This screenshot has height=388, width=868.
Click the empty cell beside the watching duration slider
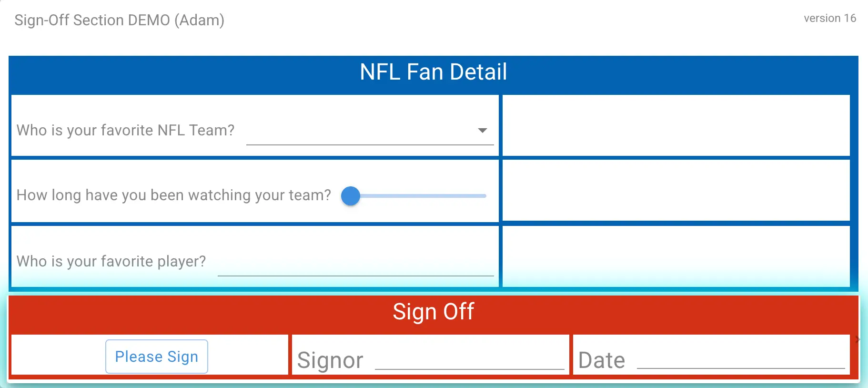[x=676, y=190]
